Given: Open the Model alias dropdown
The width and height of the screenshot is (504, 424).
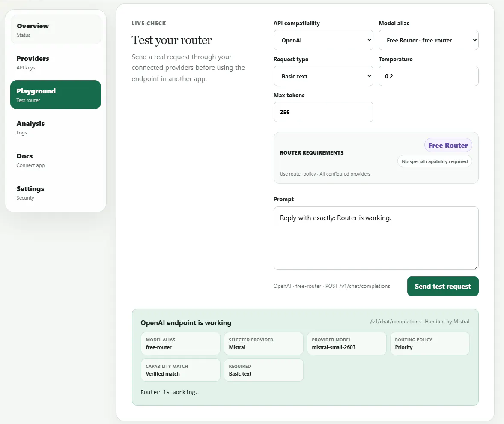Looking at the screenshot, I should (429, 40).
